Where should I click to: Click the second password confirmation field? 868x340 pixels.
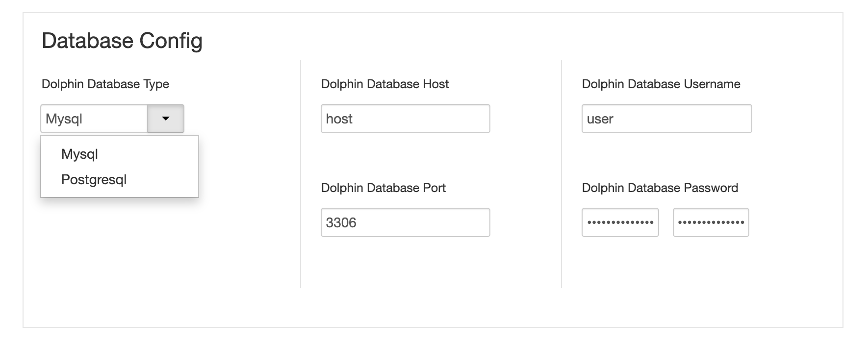711,222
